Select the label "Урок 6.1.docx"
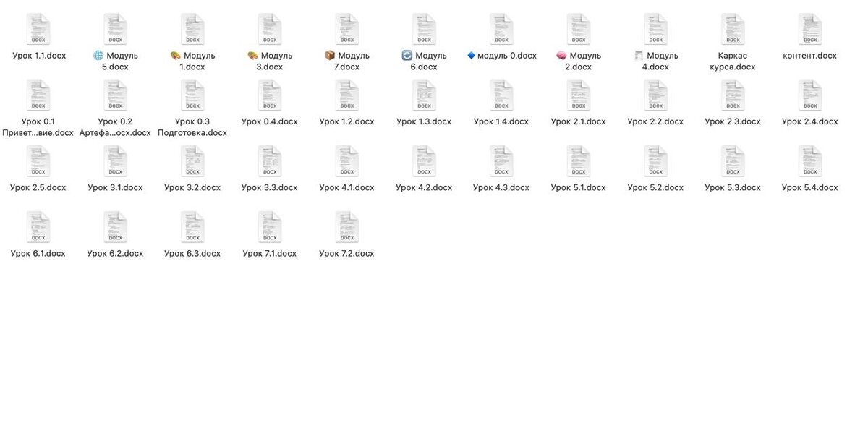Viewport: 868px width, 428px height. click(x=38, y=254)
